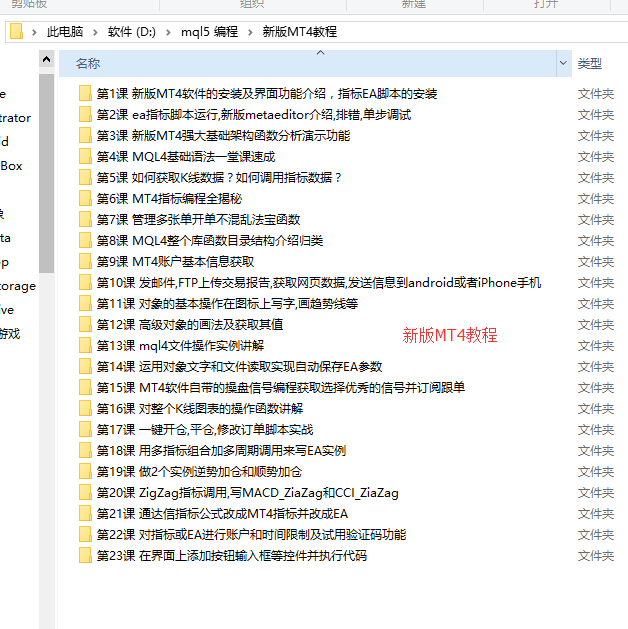Screen dimensions: 628x629
Task: Select folder icon of 第7课 管理多张单
Action: [85, 219]
